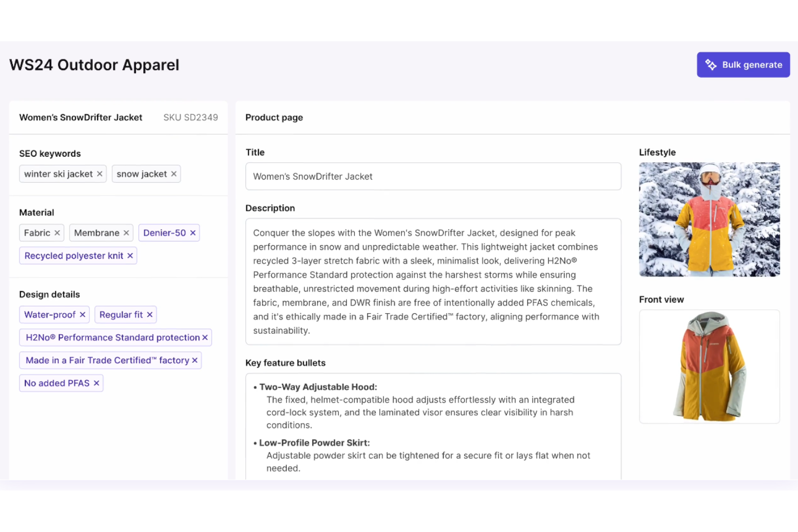Delete the "Made in a Fair Trade Certified™ factory" tag
This screenshot has width=798, height=532.
pyautogui.click(x=195, y=360)
